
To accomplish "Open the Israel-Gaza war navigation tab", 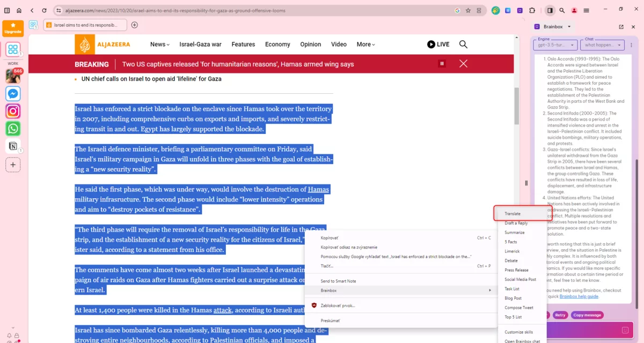I will [x=200, y=44].
